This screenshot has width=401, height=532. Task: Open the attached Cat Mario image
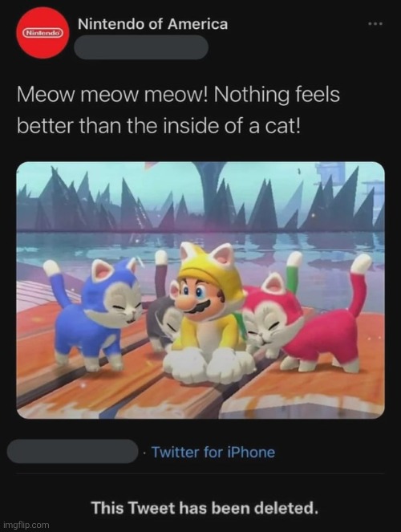[x=200, y=290]
